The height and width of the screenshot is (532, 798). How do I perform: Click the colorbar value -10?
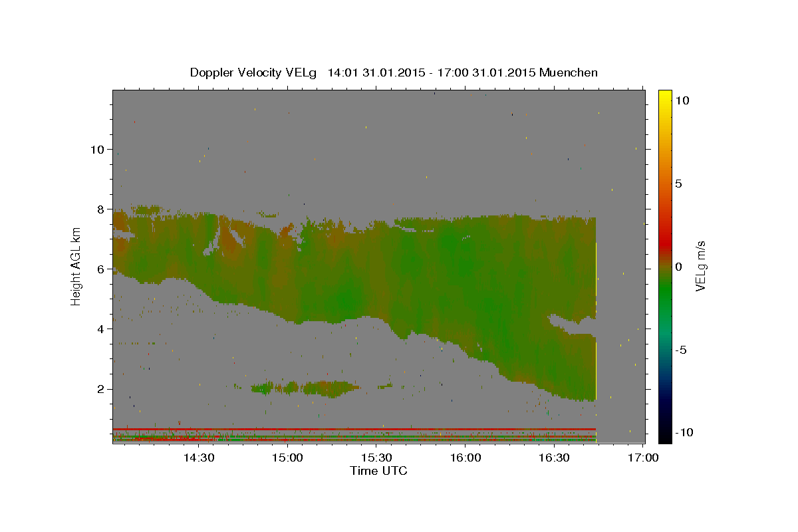tap(684, 433)
